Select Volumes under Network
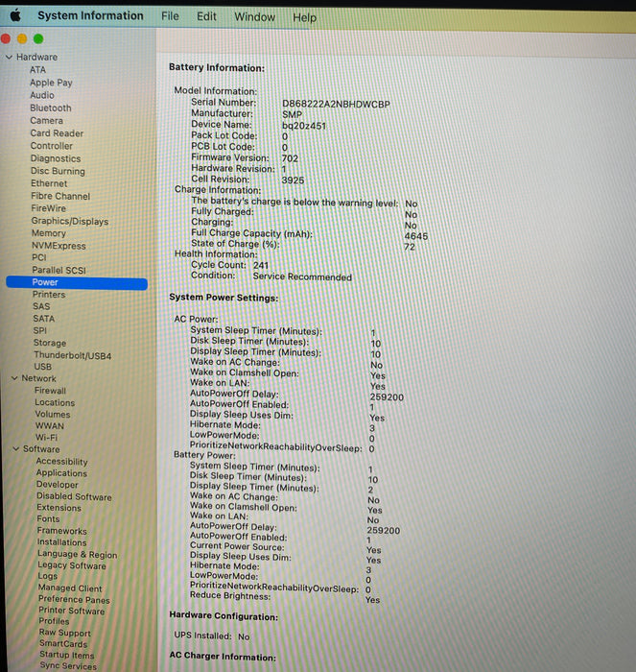This screenshot has width=636, height=672. coord(52,414)
